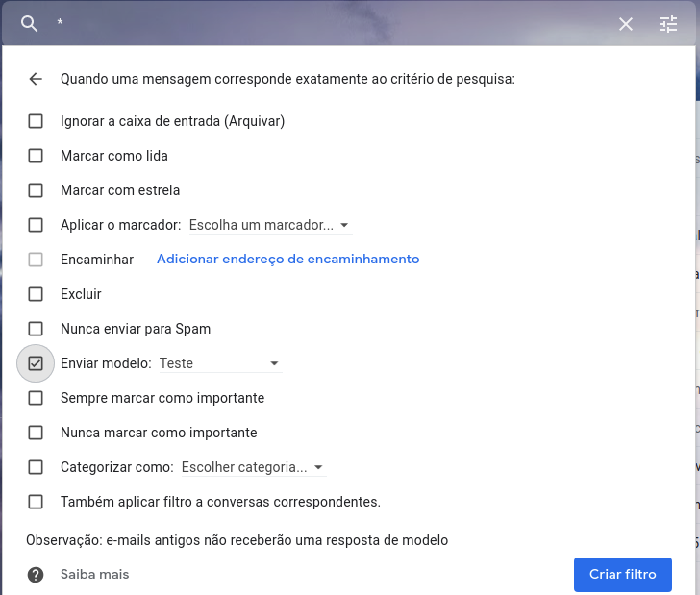Click the Quando uma mensagem corresponde heading
The height and width of the screenshot is (595, 700).
287,79
